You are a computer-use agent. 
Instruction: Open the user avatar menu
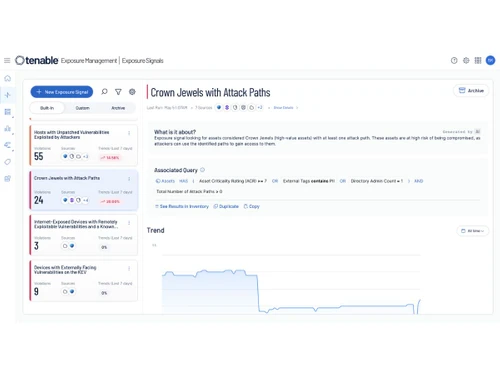tap(490, 60)
